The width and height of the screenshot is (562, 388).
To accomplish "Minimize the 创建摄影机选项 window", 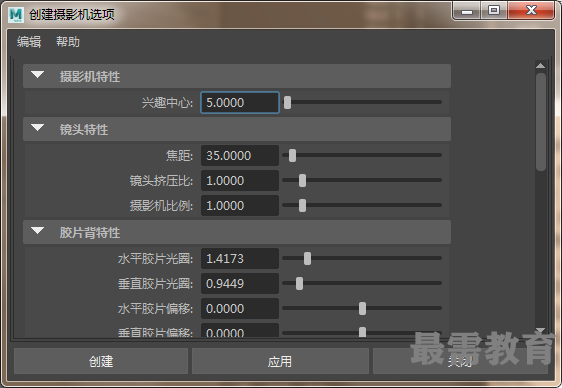I will (467, 10).
